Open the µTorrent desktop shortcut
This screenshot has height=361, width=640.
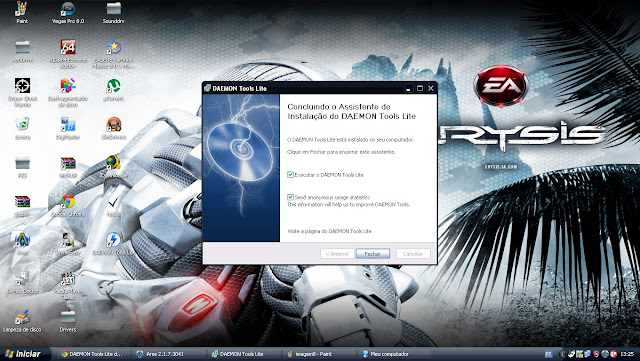point(113,86)
